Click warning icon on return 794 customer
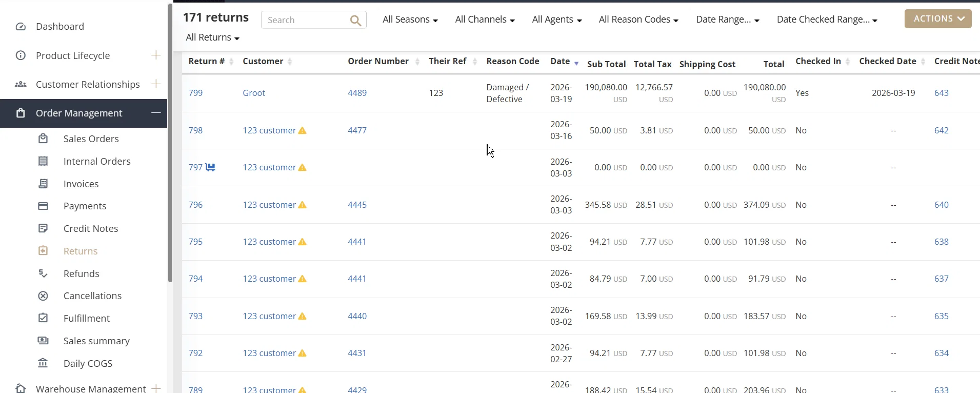Viewport: 980px width, 393px height. pos(303,279)
